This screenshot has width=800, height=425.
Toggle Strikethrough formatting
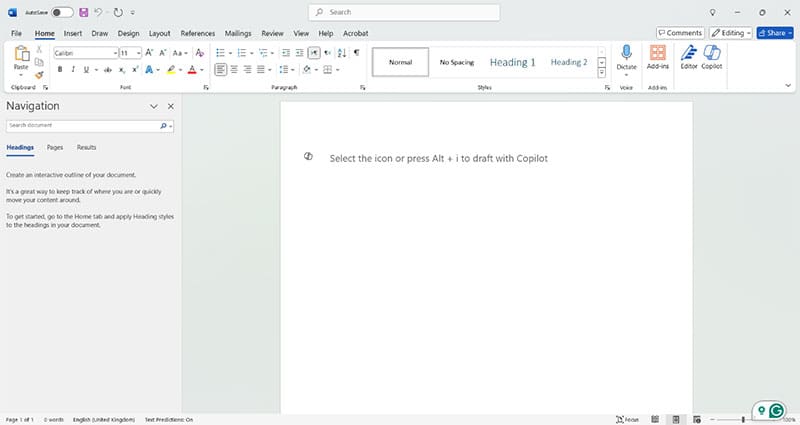click(x=108, y=69)
